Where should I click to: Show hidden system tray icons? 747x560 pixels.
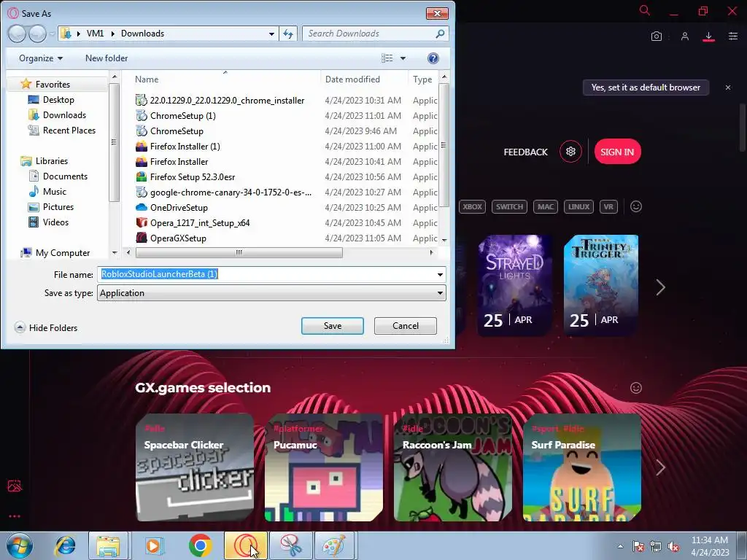click(x=620, y=547)
